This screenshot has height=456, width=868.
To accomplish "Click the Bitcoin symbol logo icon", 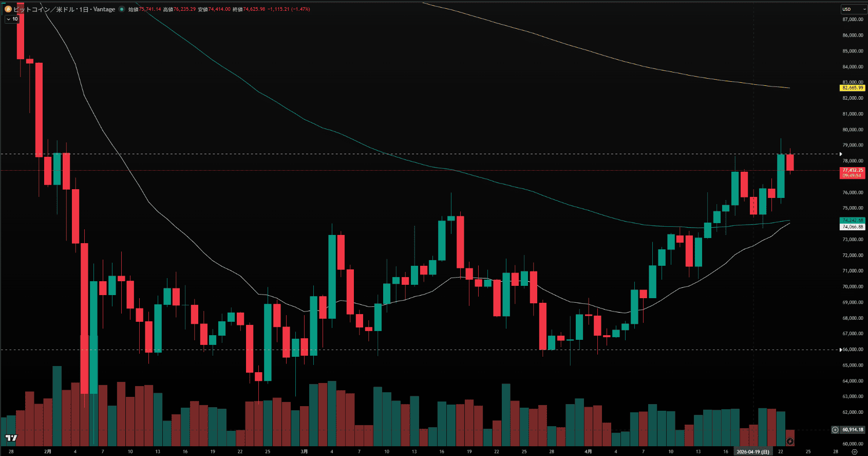I will click(x=8, y=9).
